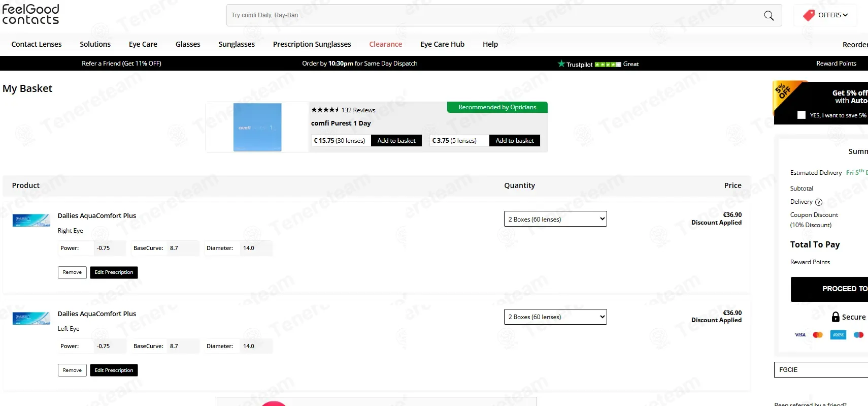Click the Recommended by Opticians green badge
The height and width of the screenshot is (406, 868).
pyautogui.click(x=497, y=107)
